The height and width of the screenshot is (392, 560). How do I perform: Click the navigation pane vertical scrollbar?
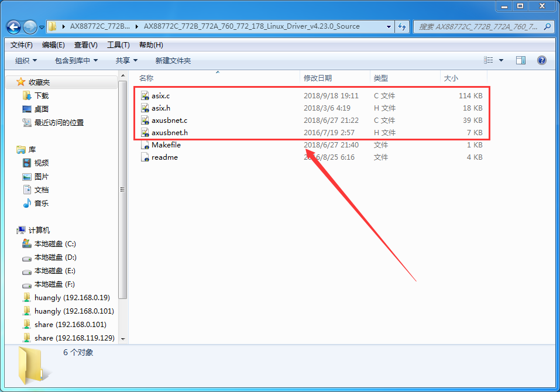(123, 190)
